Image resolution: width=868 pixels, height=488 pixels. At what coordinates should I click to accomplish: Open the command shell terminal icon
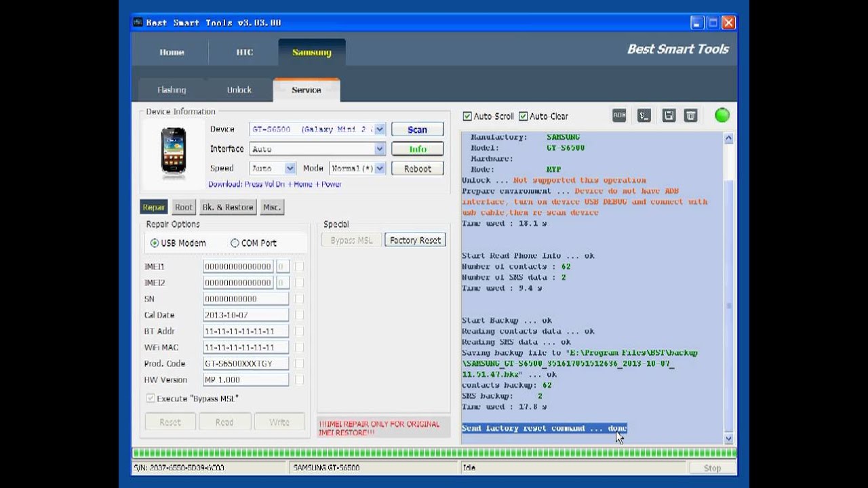pyautogui.click(x=644, y=116)
